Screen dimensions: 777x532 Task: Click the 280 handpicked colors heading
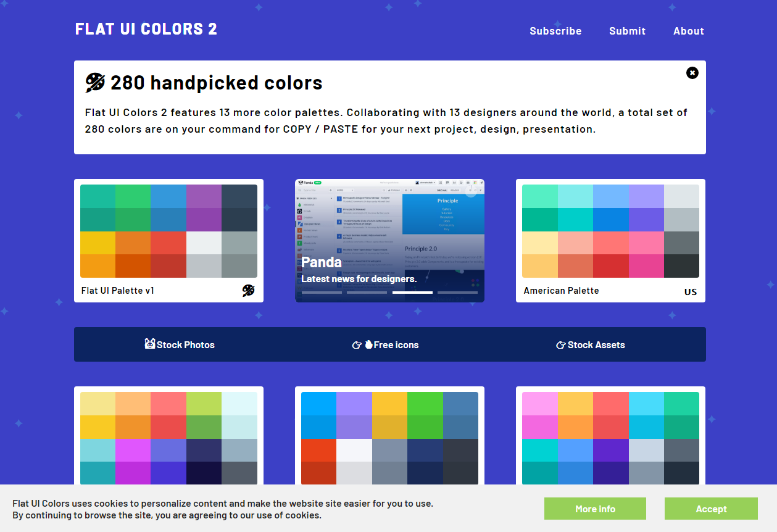point(217,83)
